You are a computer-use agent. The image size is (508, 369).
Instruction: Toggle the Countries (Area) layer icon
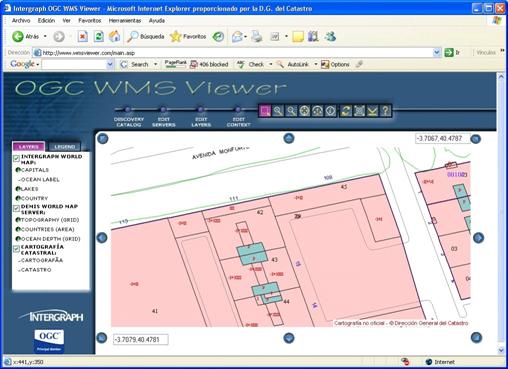(18, 229)
